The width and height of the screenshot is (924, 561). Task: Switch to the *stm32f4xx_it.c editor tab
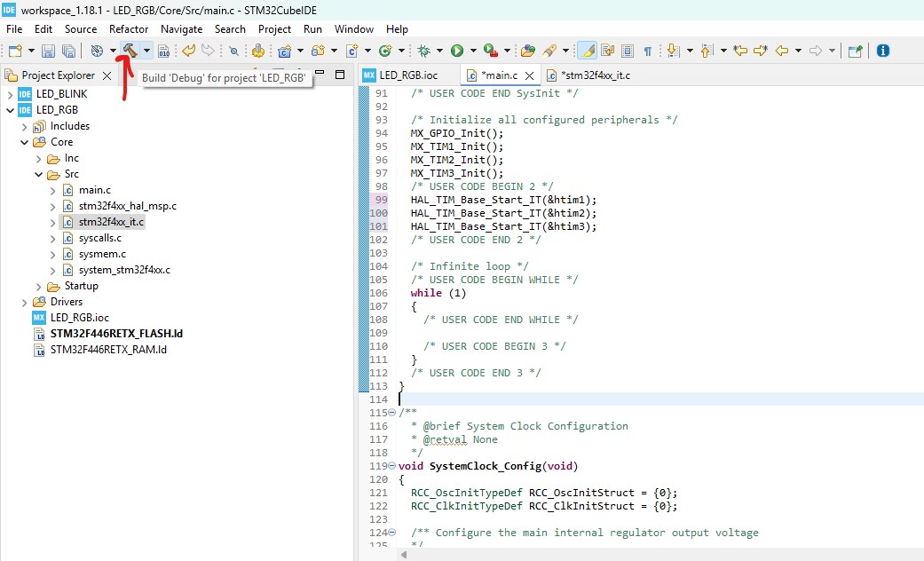[588, 75]
